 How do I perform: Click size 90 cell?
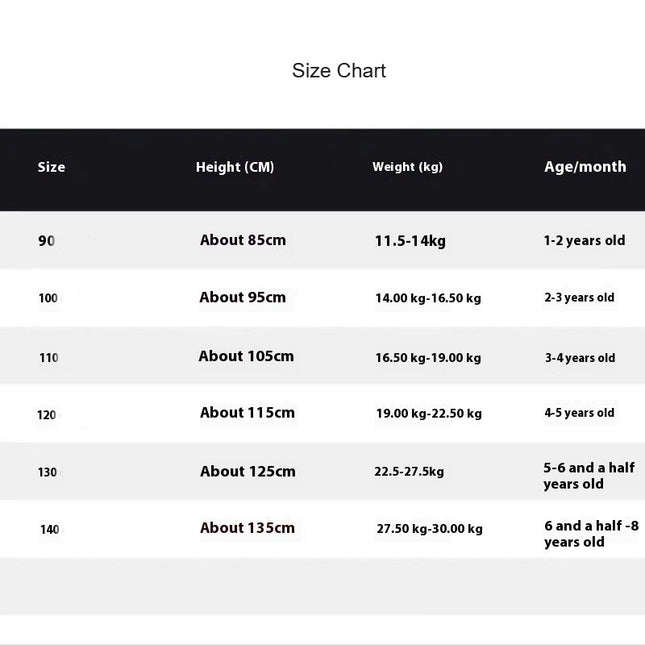click(46, 241)
